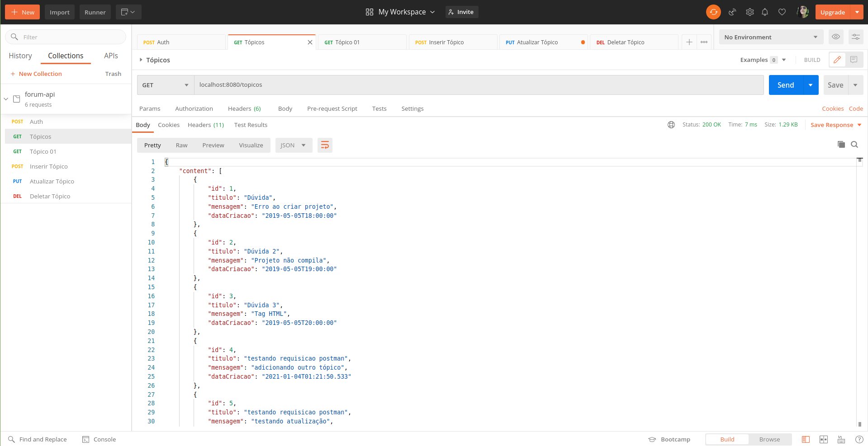Create a New Collection link

coord(36,74)
